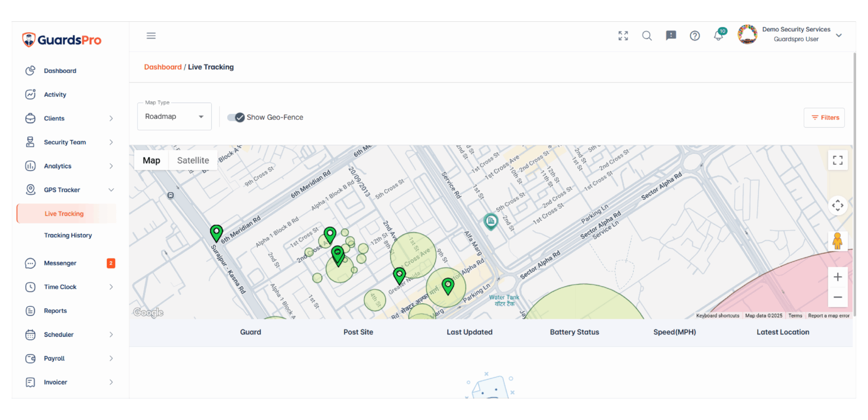Expand the Analytics submenu chevron
The image size is (868, 420).
tap(111, 166)
